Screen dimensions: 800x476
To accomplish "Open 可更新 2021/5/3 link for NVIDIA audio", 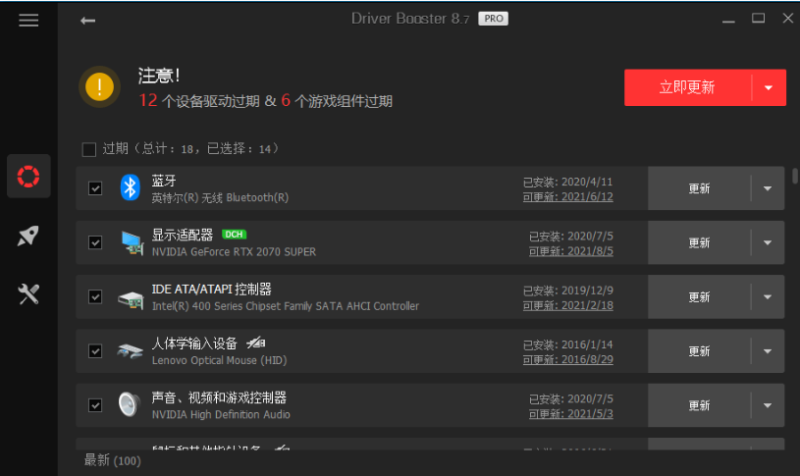I will click(x=571, y=414).
